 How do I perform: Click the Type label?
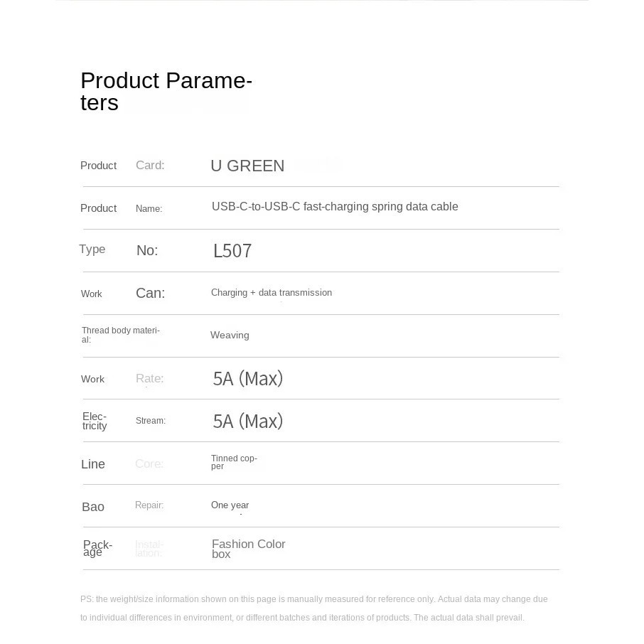coord(92,249)
